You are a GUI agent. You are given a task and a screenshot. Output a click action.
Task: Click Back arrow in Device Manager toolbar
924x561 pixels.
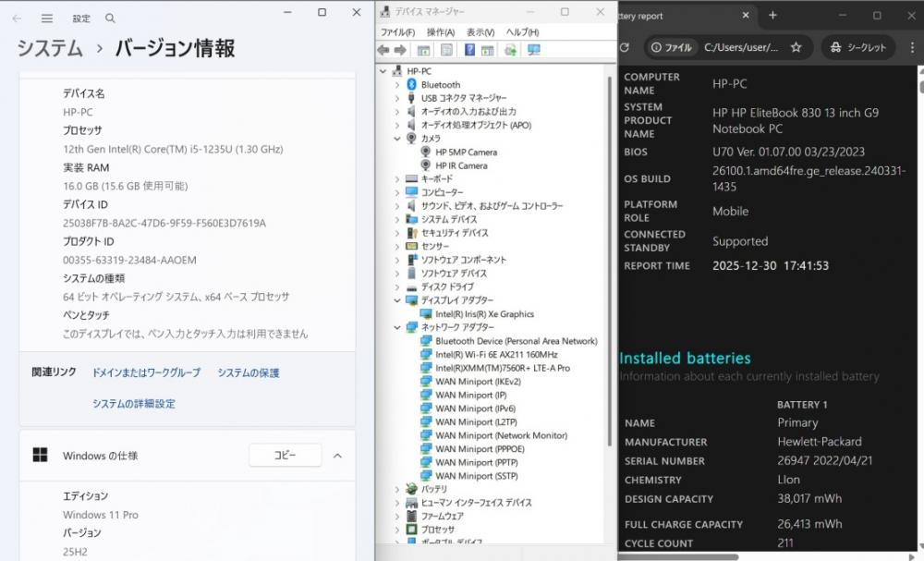coord(383,51)
